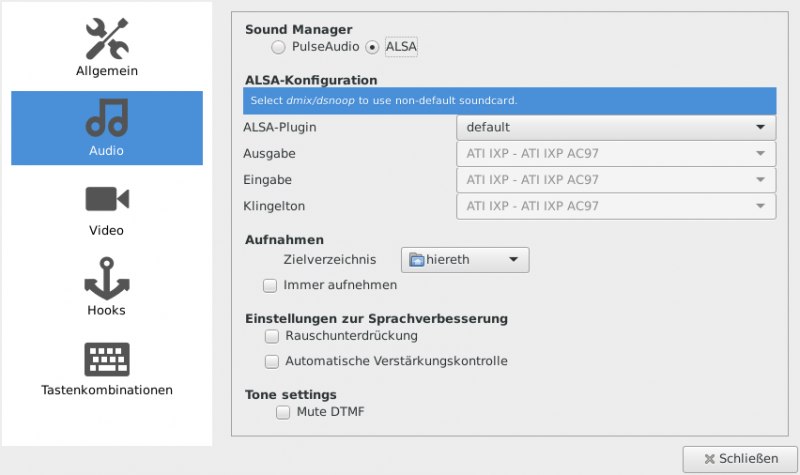
Task: Open the Eingabe device dropdown
Action: tap(616, 180)
